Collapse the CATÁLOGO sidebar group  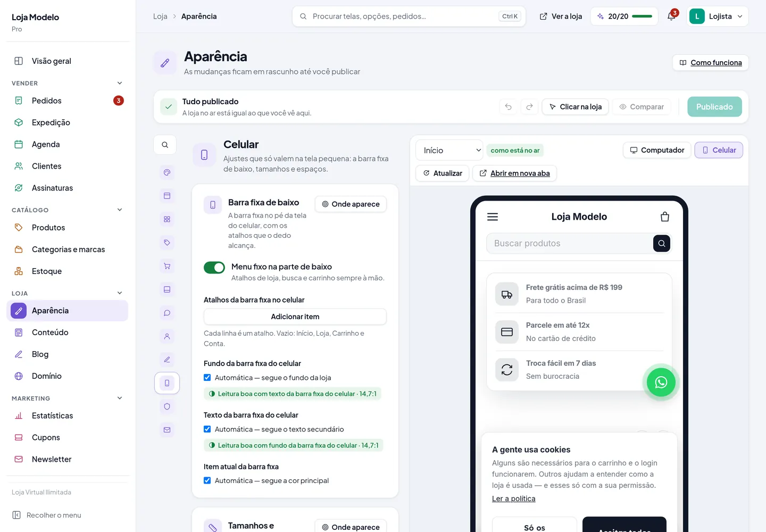[120, 210]
